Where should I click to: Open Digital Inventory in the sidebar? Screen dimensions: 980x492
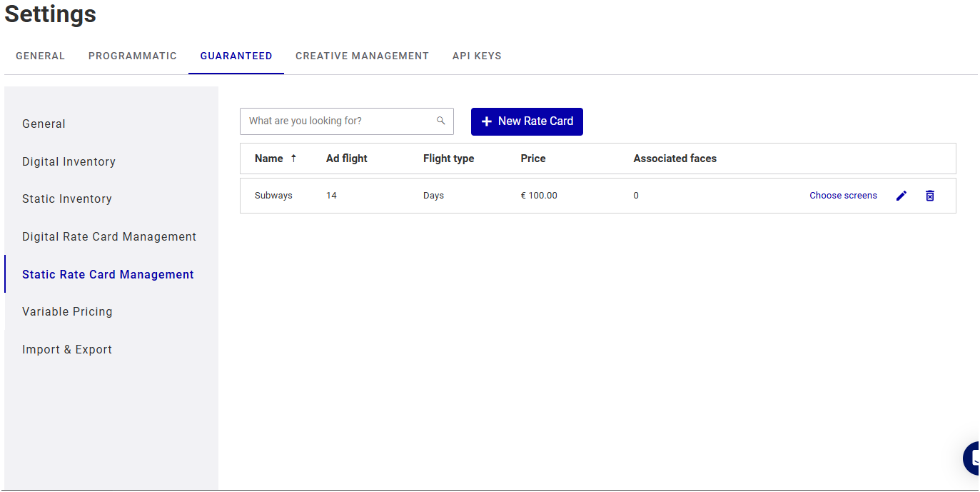[69, 161]
